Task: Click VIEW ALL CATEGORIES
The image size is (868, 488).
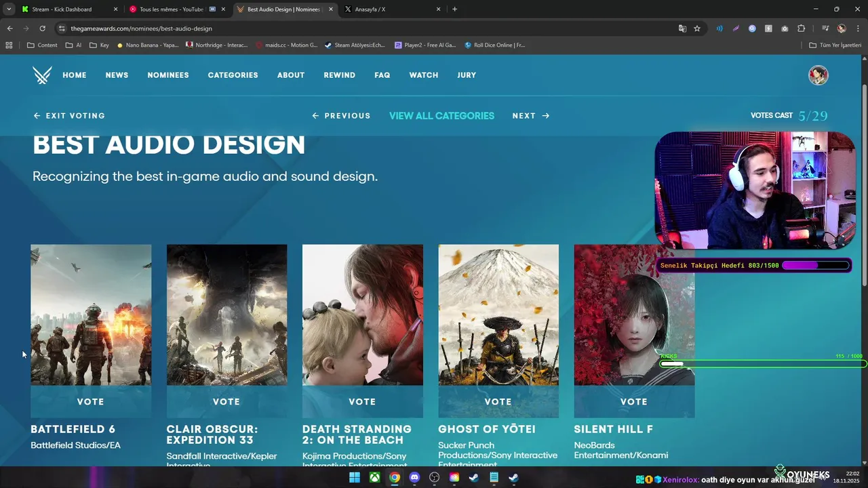Action: click(441, 116)
